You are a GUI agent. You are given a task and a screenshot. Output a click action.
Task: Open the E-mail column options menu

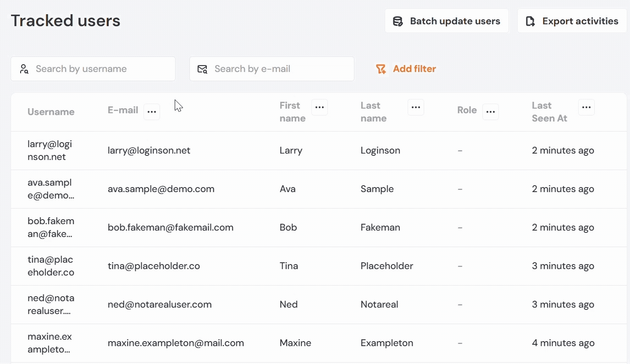pyautogui.click(x=152, y=112)
